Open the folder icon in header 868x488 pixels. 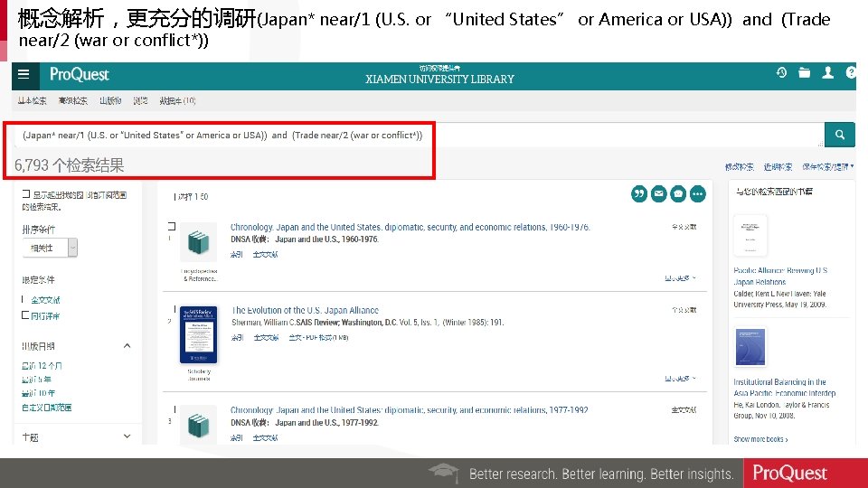[805, 72]
